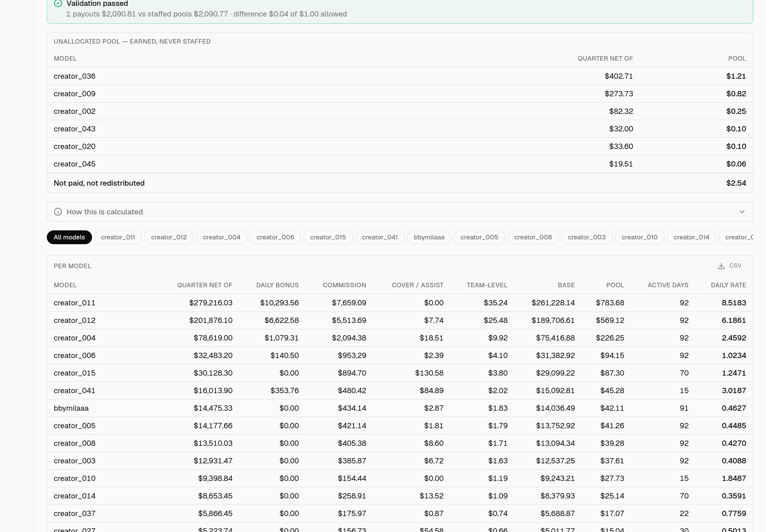Select the All models filter chip
This screenshot has height=532, width=766.
pos(69,237)
